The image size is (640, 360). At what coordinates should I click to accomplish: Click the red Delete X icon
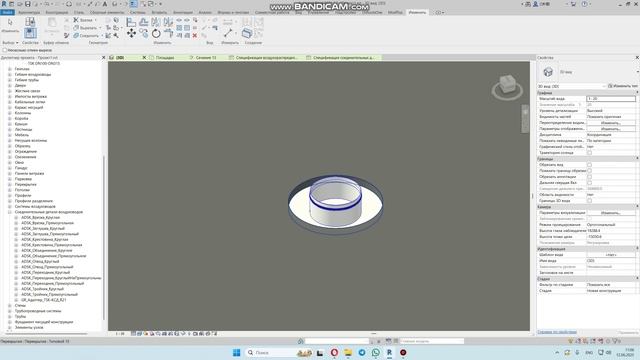[x=195, y=36]
